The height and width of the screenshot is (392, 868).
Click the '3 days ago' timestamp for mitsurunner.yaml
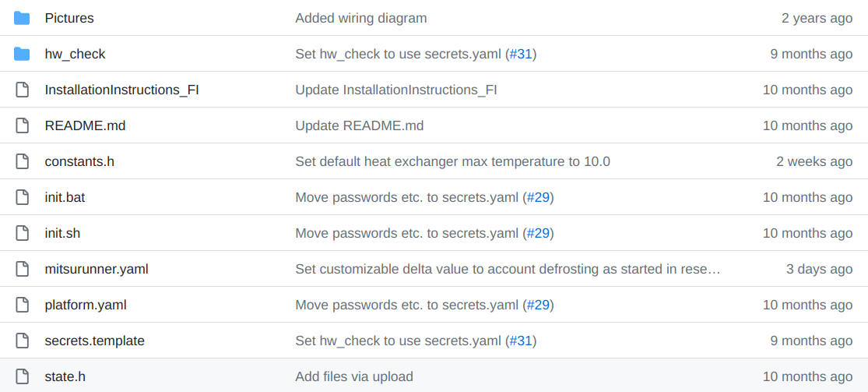point(819,269)
